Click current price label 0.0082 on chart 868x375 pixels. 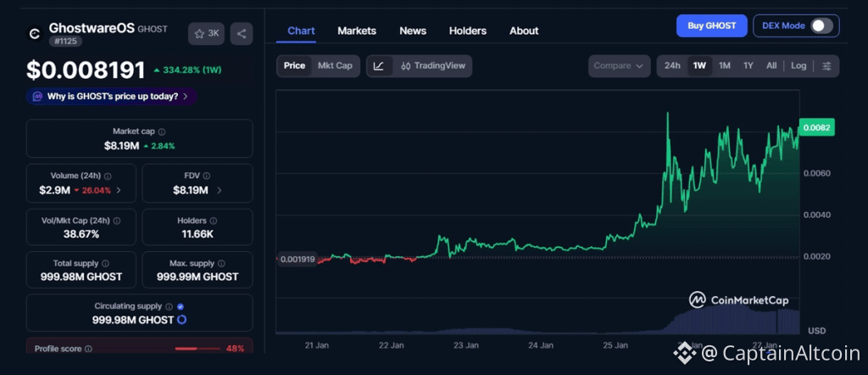816,127
